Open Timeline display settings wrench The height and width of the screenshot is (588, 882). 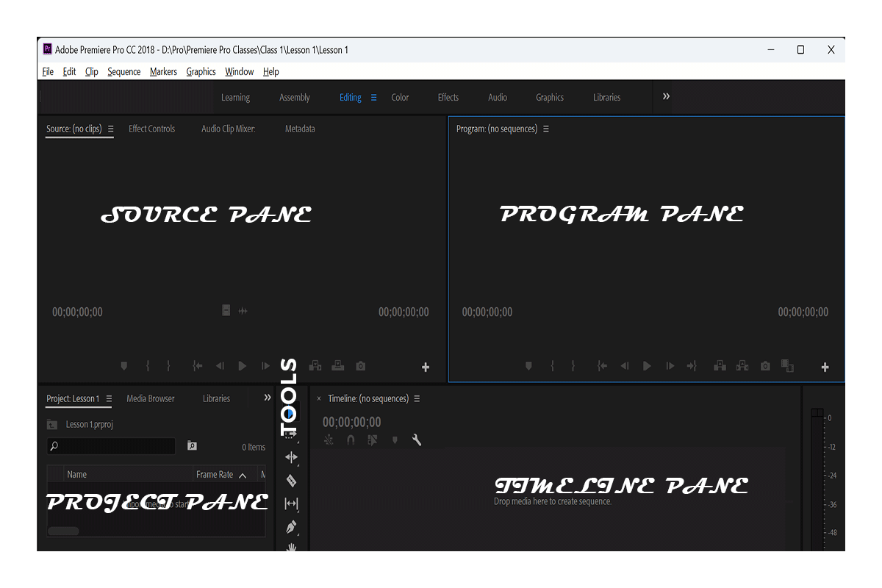pos(417,440)
